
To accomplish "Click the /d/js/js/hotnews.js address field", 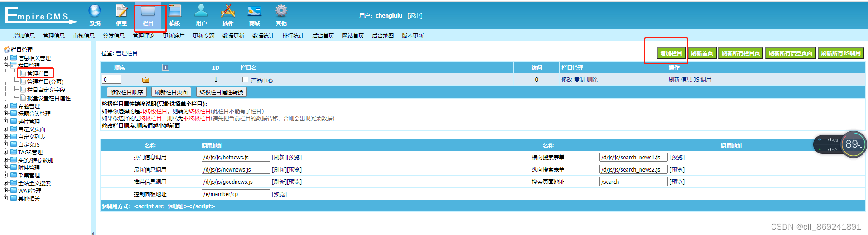I will pyautogui.click(x=236, y=158).
